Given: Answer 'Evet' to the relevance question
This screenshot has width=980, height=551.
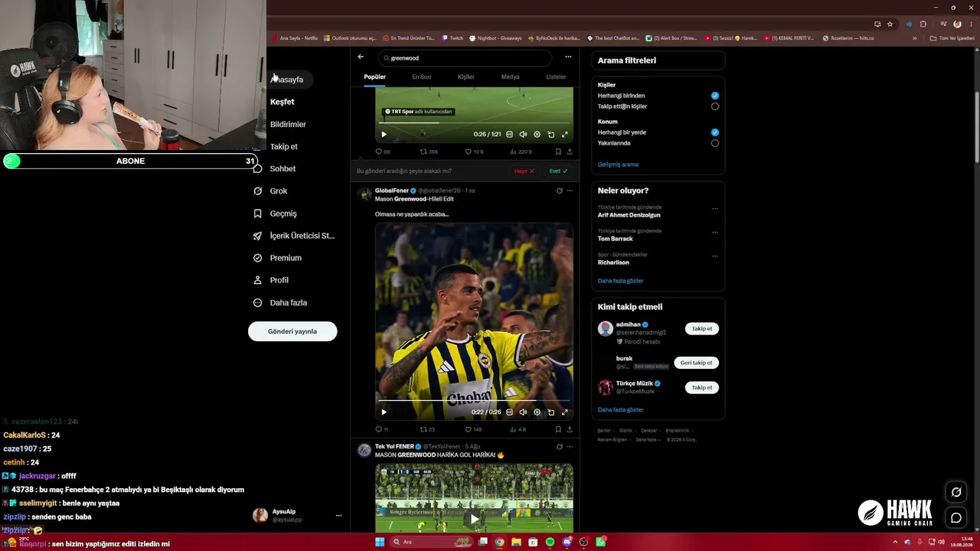Looking at the screenshot, I should coord(559,171).
